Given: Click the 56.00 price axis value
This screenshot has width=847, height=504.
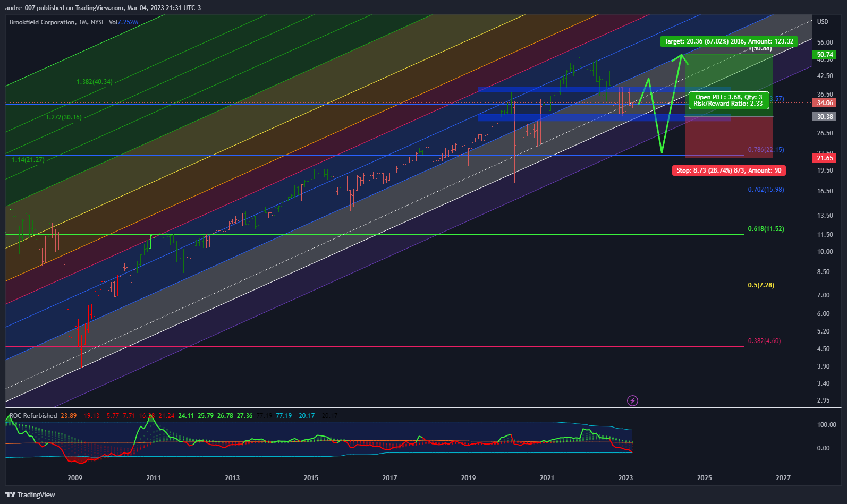Looking at the screenshot, I should pyautogui.click(x=825, y=42).
